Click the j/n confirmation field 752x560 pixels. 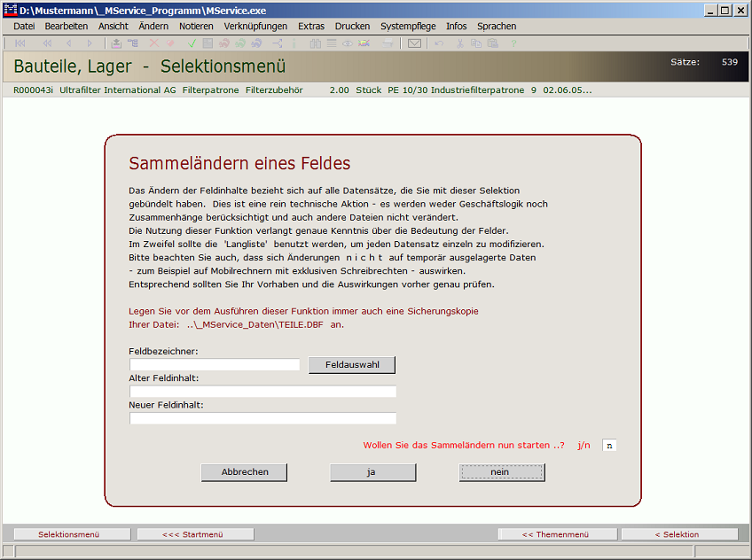point(608,446)
